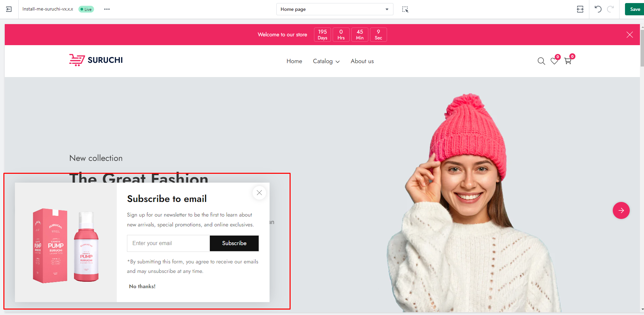The image size is (644, 315).
Task: Open the shopping cart icon
Action: [568, 61]
